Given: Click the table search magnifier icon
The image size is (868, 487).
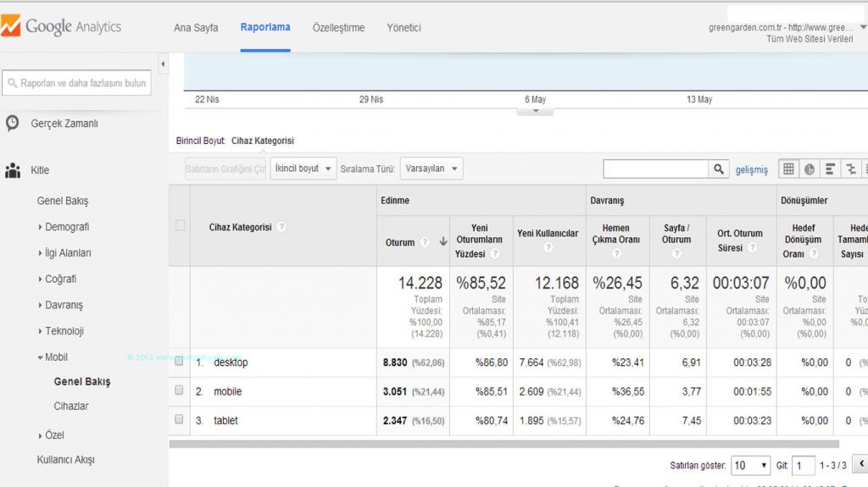Looking at the screenshot, I should (719, 169).
